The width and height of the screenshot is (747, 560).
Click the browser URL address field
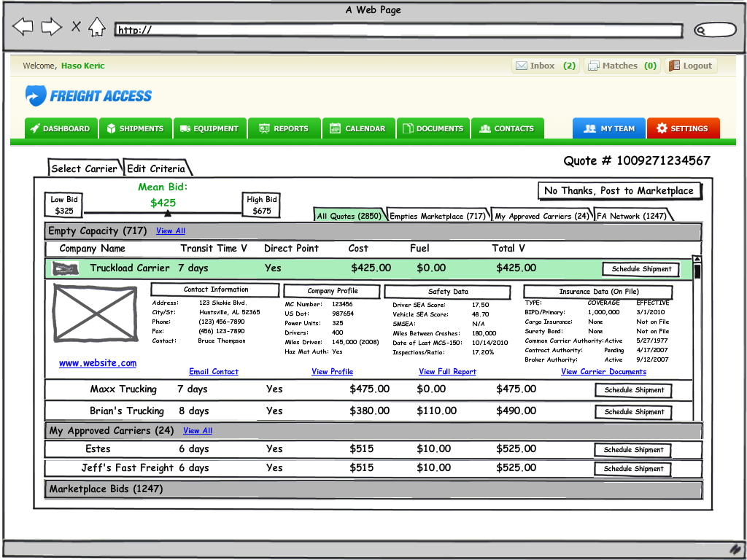tap(398, 30)
